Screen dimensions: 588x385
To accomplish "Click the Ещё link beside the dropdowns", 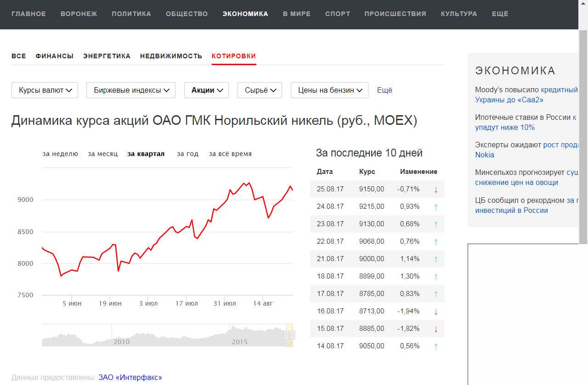I will (384, 90).
